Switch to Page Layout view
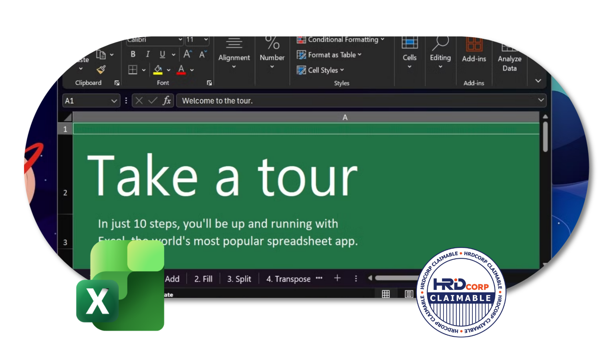 point(409,294)
